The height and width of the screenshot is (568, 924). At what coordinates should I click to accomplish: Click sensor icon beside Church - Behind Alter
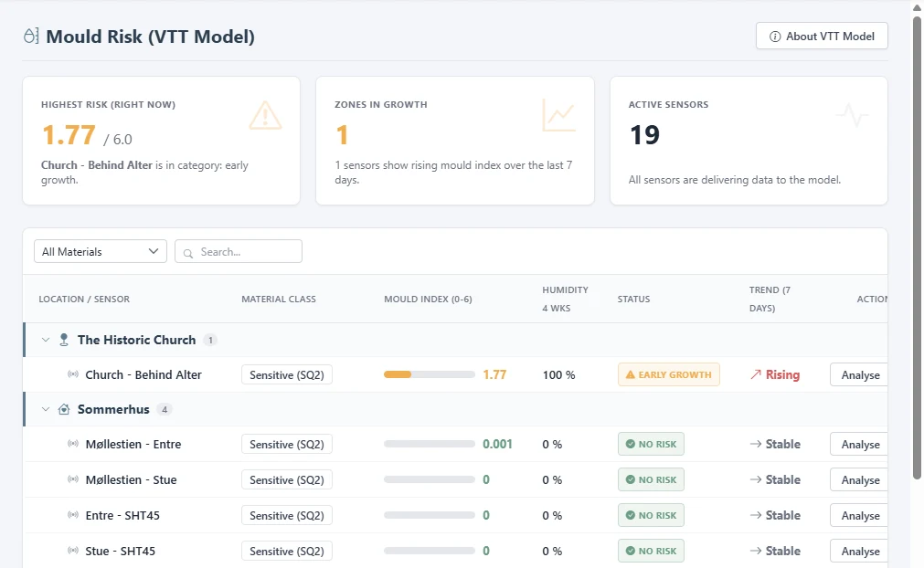[x=73, y=374]
